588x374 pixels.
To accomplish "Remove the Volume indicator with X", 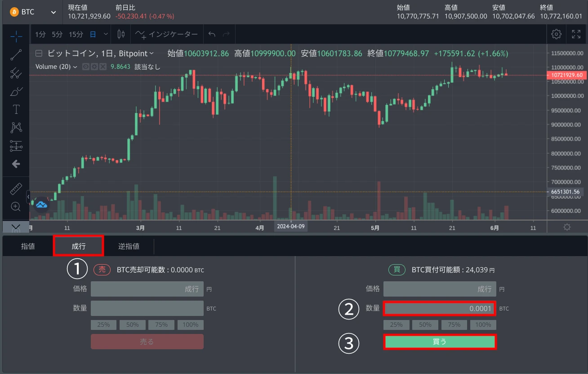I will (103, 67).
